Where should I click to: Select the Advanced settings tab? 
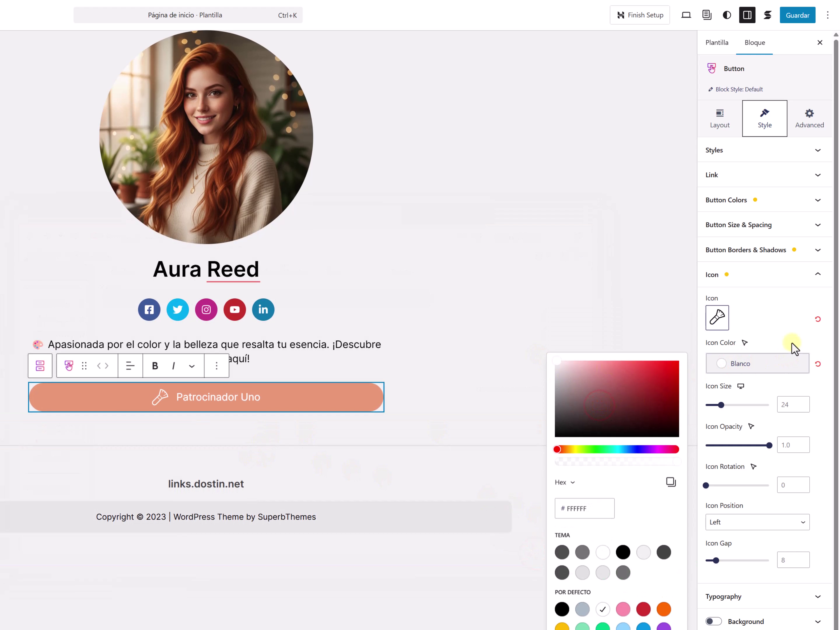click(809, 118)
